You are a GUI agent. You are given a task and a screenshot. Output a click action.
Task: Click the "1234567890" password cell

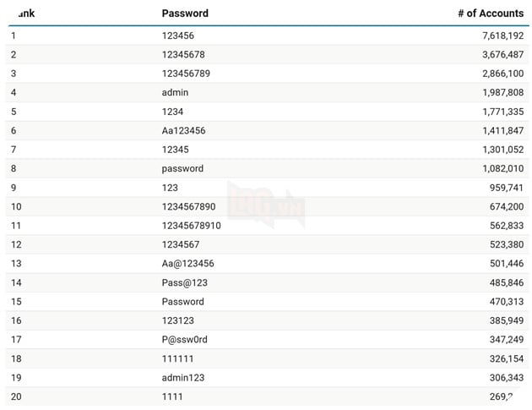click(188, 206)
